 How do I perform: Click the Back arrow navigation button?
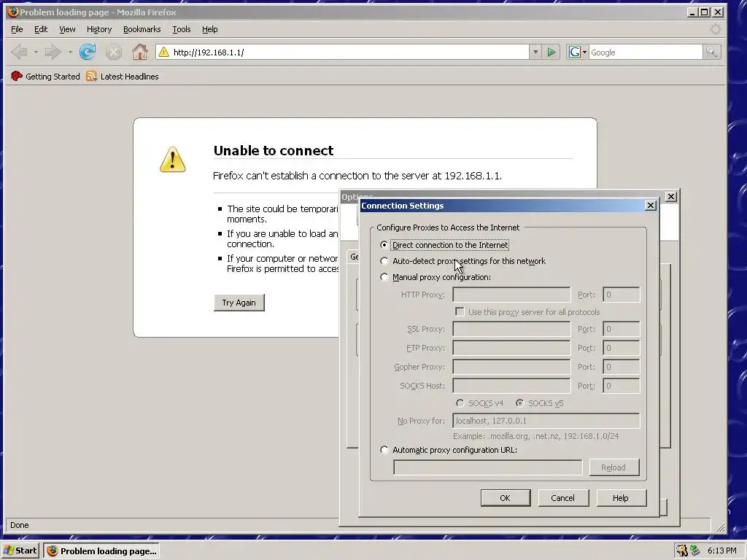19,52
